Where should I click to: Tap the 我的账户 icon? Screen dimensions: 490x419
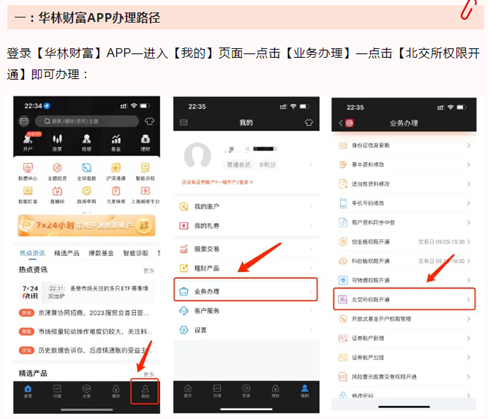[184, 207]
